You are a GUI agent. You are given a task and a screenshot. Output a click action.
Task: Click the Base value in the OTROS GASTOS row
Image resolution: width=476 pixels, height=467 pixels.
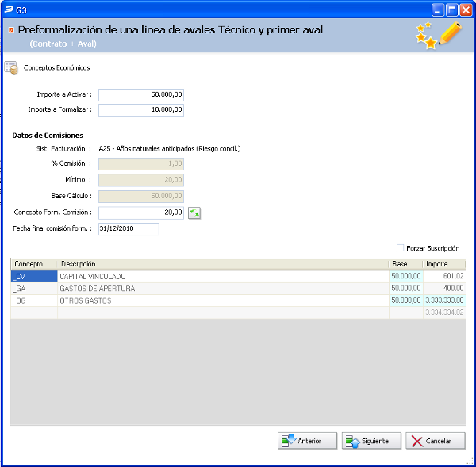[x=406, y=300]
